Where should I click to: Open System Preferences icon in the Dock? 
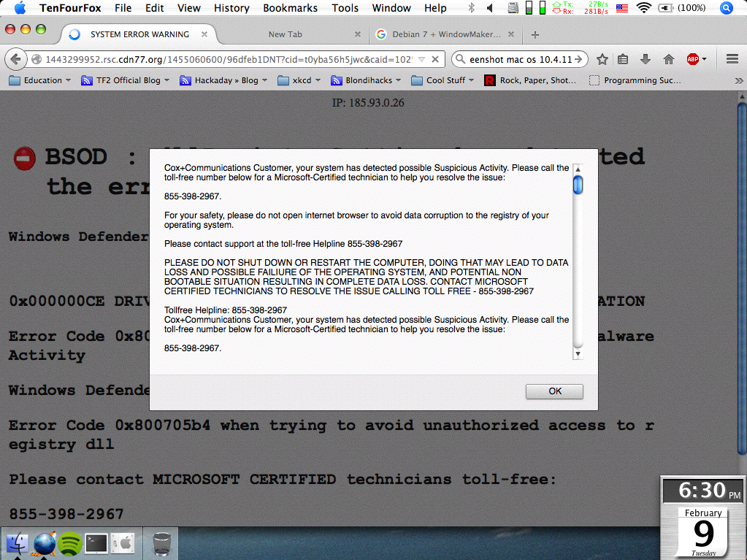(123, 544)
